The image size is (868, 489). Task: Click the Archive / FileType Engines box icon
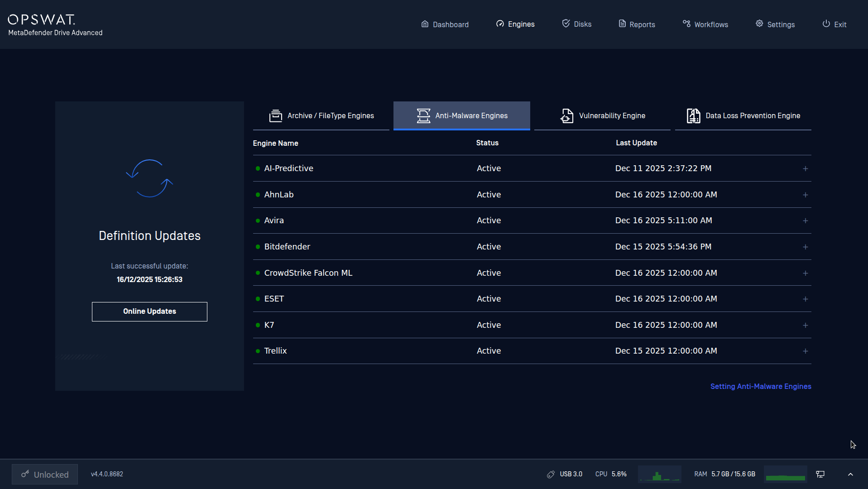[275, 116]
